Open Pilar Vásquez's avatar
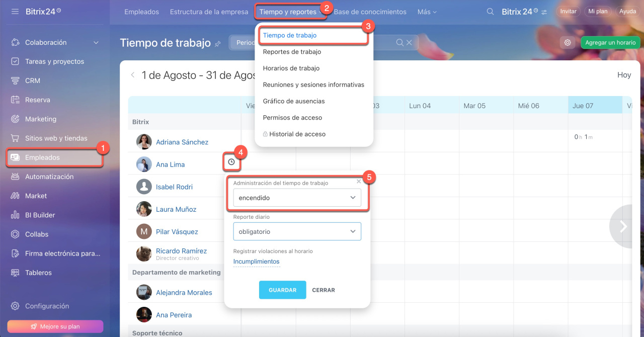Screen dimensions: 644x337 tap(144, 231)
